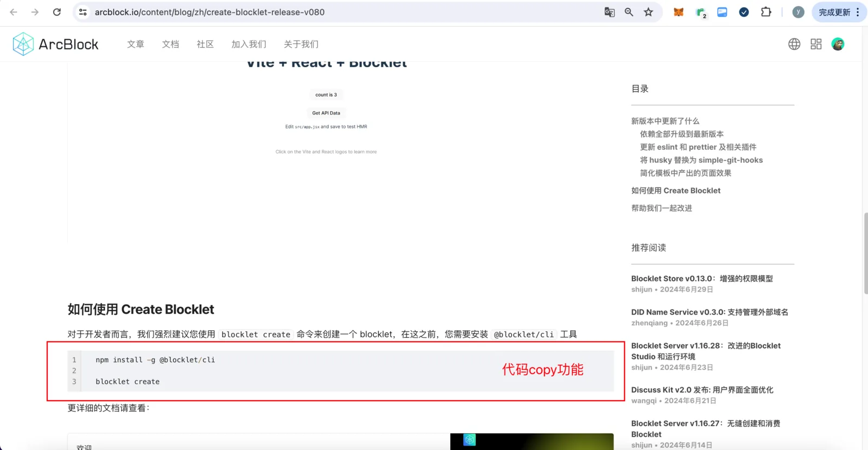The width and height of the screenshot is (868, 450).
Task: Click 'Click on the Vite and React logos' text
Action: pyautogui.click(x=326, y=152)
